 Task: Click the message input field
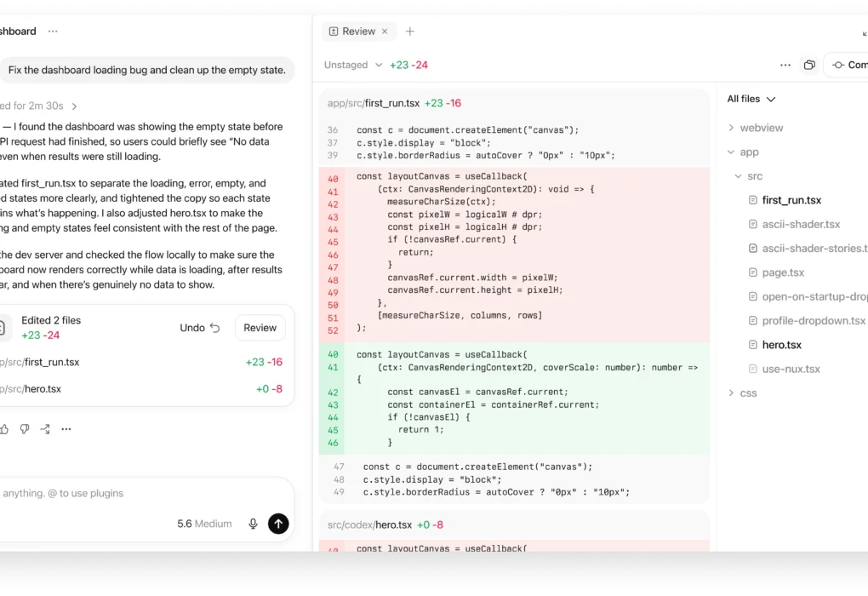tap(145, 493)
